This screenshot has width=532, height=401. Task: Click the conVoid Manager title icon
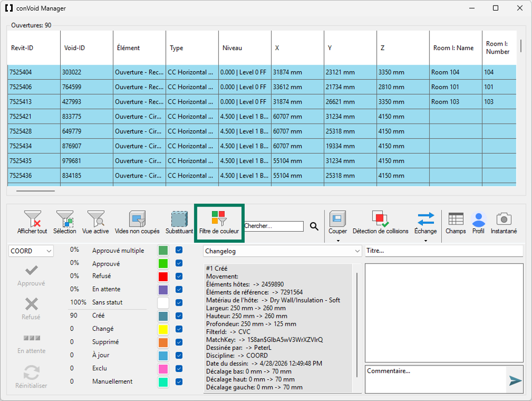pyautogui.click(x=9, y=8)
